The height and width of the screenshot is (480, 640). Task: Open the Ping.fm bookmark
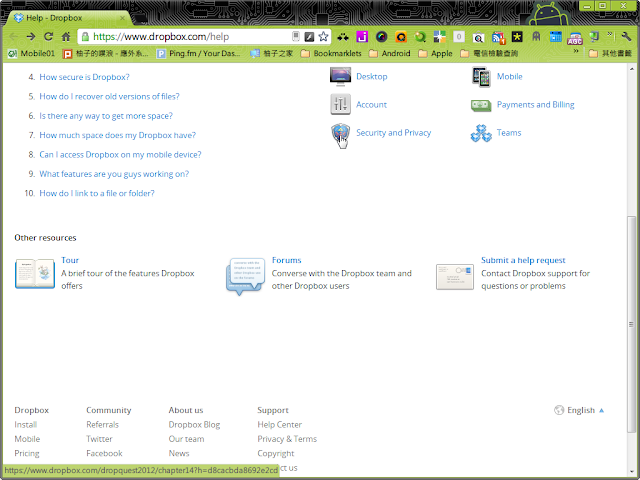tap(199, 53)
